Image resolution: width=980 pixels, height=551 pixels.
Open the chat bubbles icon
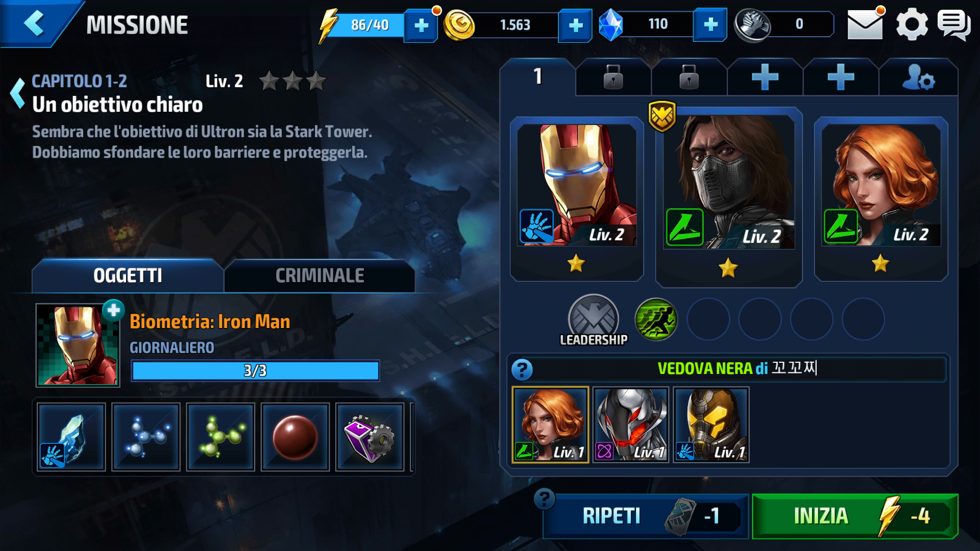pos(953,24)
